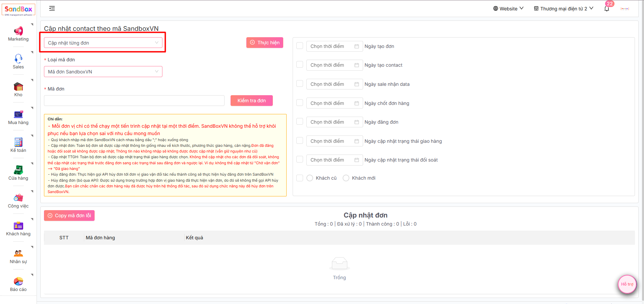Click the Thực hiện button
Screen dimensions: 644x304
[x=264, y=43]
